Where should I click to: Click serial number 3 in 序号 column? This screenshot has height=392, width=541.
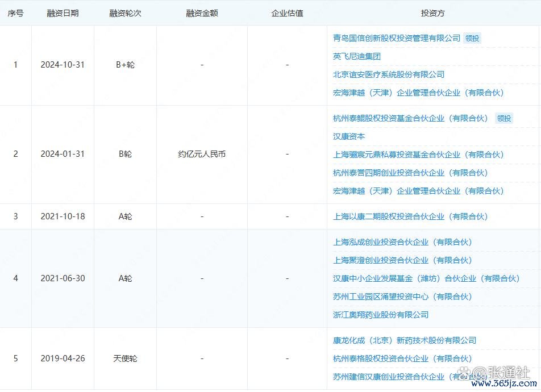click(15, 216)
